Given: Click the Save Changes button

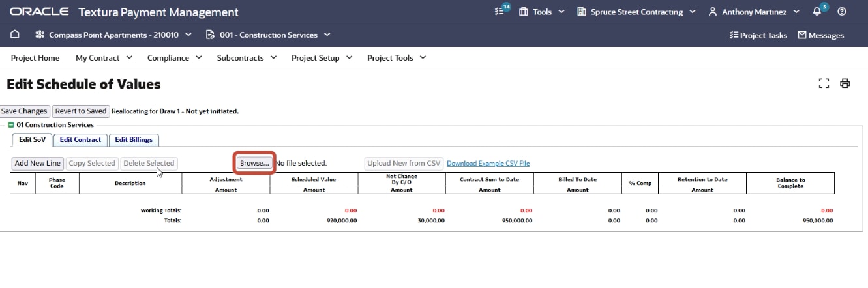Looking at the screenshot, I should point(24,111).
